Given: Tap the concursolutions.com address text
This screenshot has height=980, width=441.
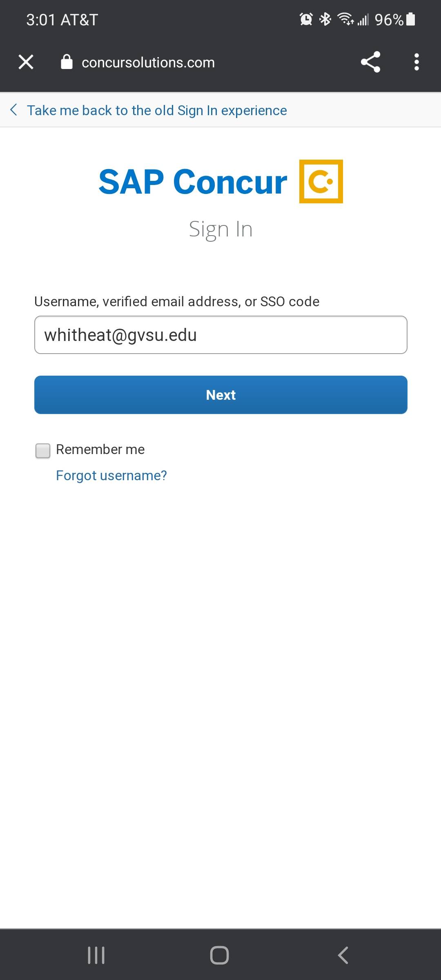Looking at the screenshot, I should tap(148, 62).
